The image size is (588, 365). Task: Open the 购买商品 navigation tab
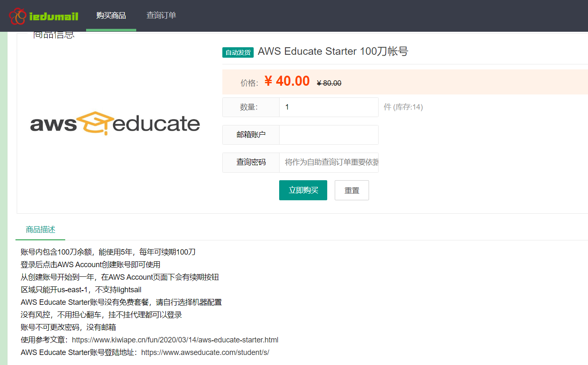pos(111,15)
